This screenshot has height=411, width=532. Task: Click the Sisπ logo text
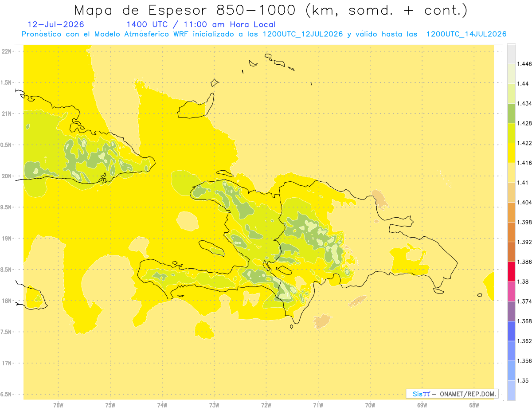(421, 394)
